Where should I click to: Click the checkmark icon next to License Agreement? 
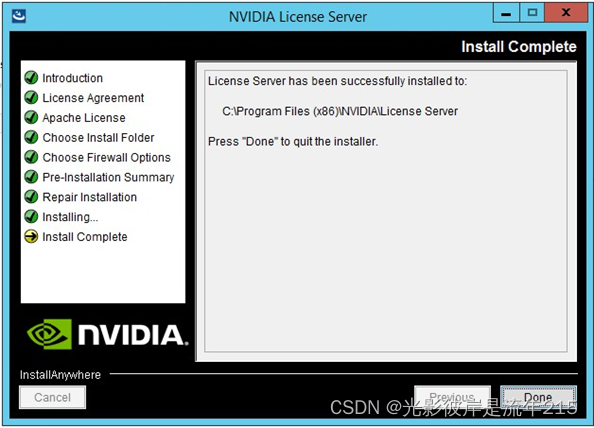[31, 98]
